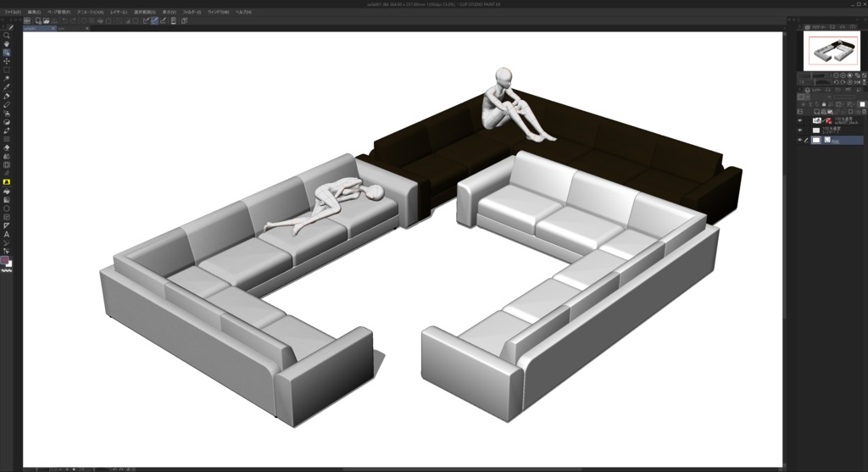Select the Fill bucket tool
Screen dimensions: 868x472
[x=7, y=191]
